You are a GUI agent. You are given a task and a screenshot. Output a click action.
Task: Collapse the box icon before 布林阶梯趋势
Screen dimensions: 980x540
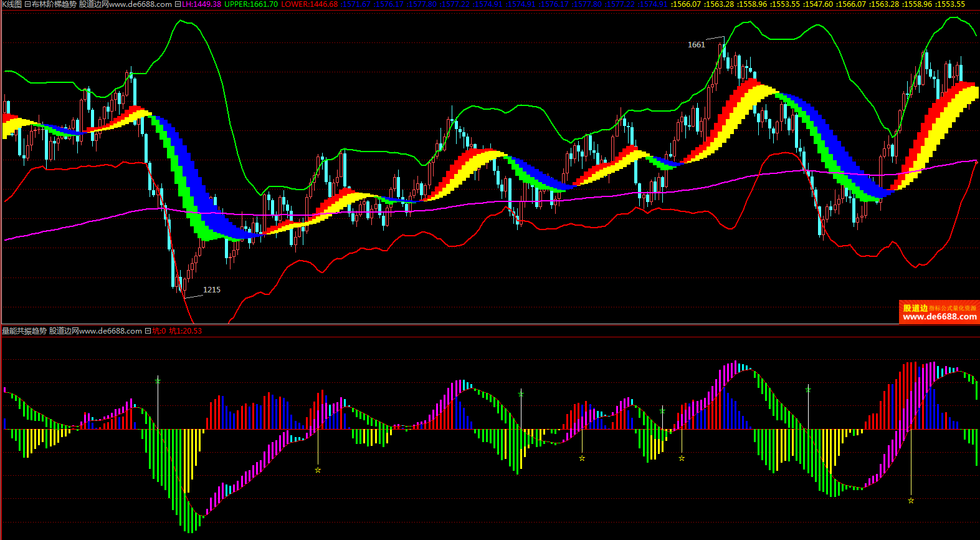(27, 4)
